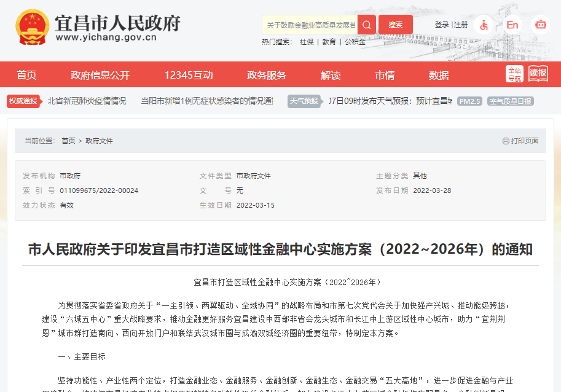Open the 政府信息公开 menu
The height and width of the screenshot is (392, 561).
(x=100, y=75)
